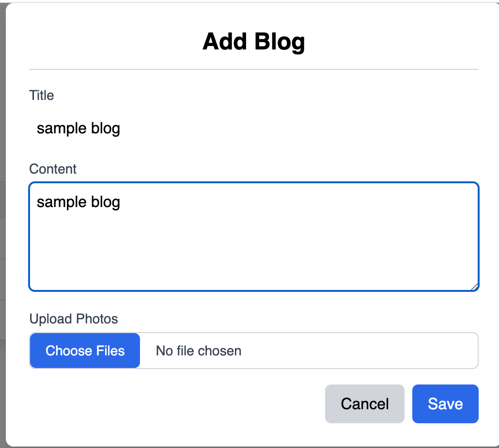Click the Content label above the textarea
The width and height of the screenshot is (499, 448).
(53, 169)
